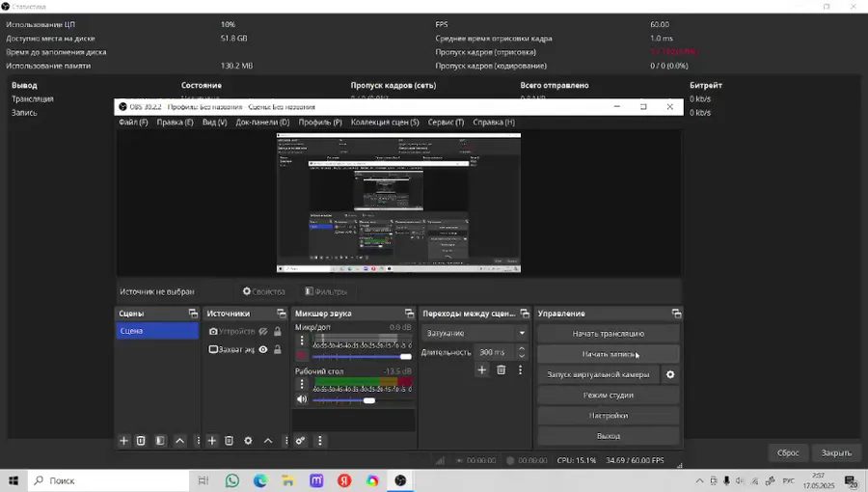Open Сервис menu
Image resolution: width=868 pixels, height=492 pixels.
click(446, 123)
